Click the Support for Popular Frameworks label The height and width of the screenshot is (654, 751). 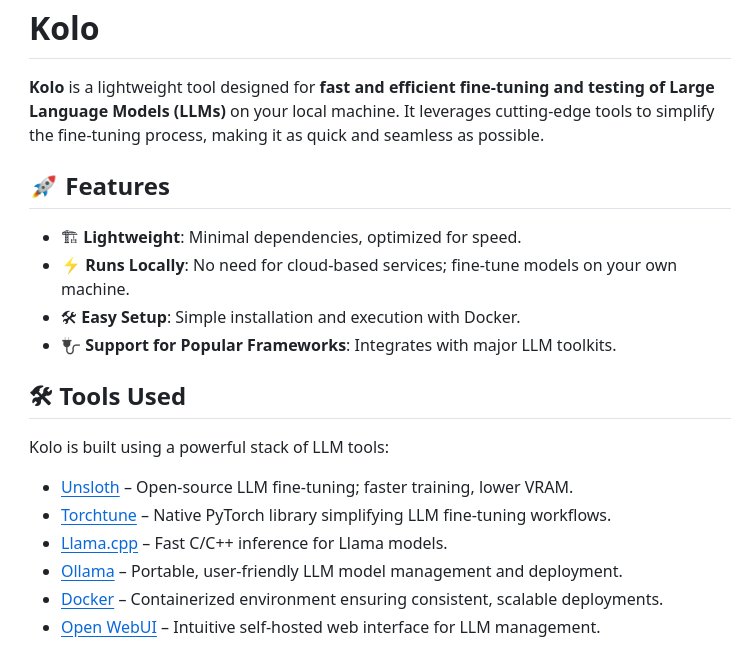click(216, 345)
